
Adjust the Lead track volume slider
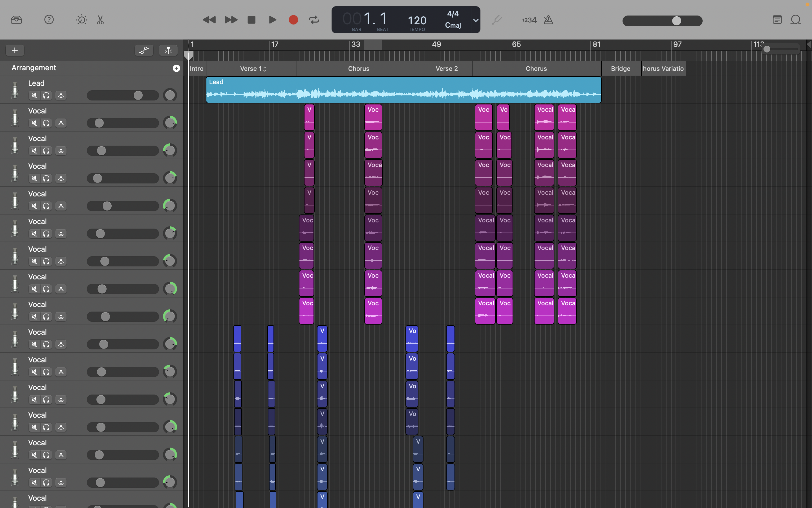[123, 95]
